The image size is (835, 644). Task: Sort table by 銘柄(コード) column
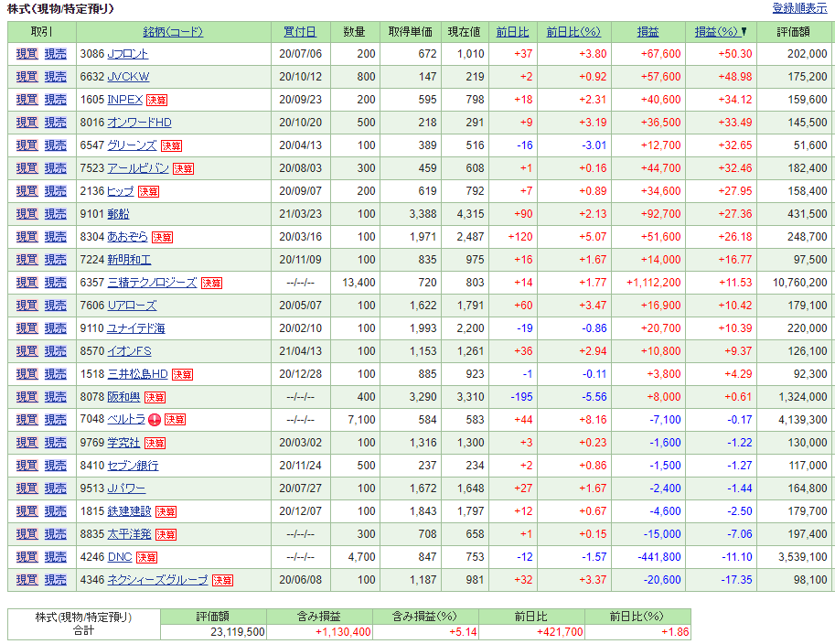[173, 32]
